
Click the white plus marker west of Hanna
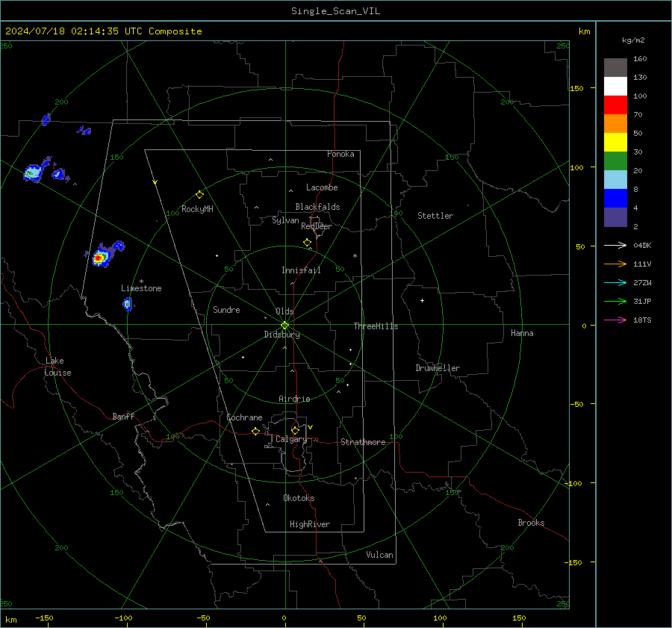coord(422,300)
